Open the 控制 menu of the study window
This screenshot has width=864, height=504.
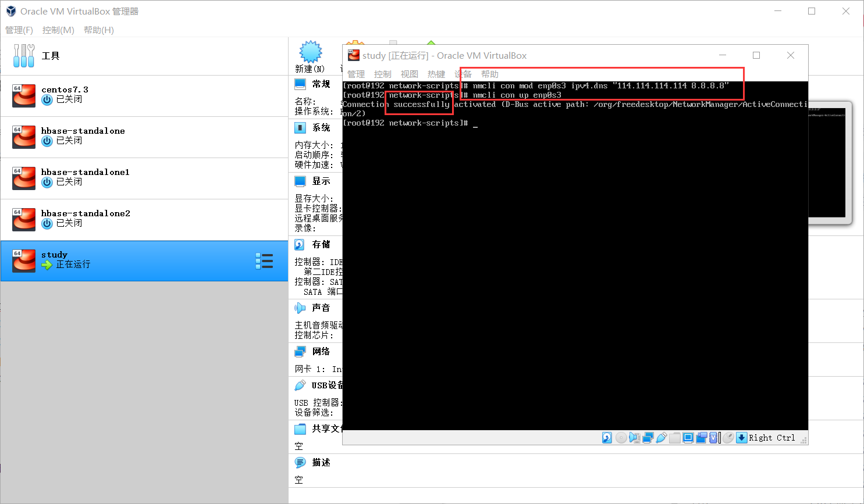point(382,74)
